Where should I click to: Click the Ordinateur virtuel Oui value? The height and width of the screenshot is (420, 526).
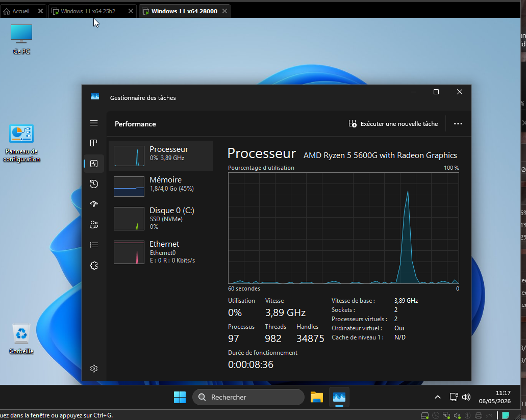point(399,328)
